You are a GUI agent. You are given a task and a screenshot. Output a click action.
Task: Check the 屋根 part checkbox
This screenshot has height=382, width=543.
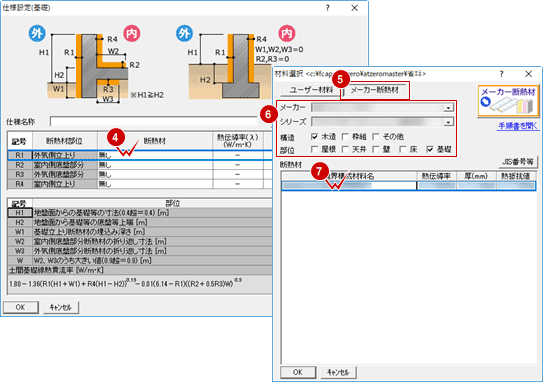(314, 149)
